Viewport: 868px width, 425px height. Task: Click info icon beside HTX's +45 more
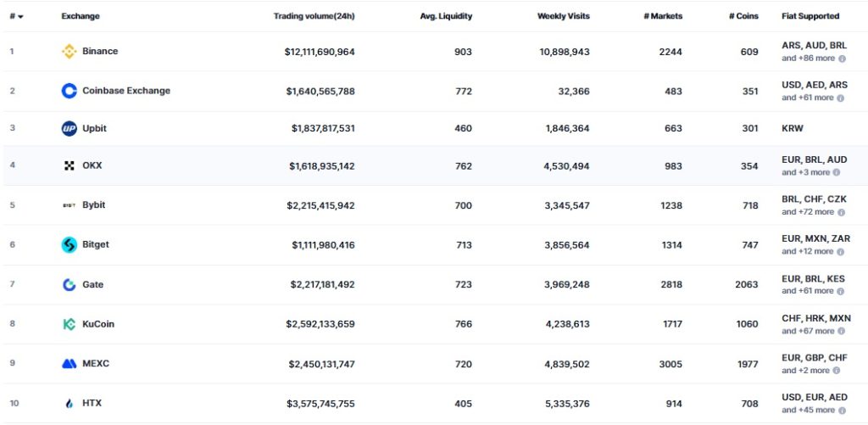842,411
